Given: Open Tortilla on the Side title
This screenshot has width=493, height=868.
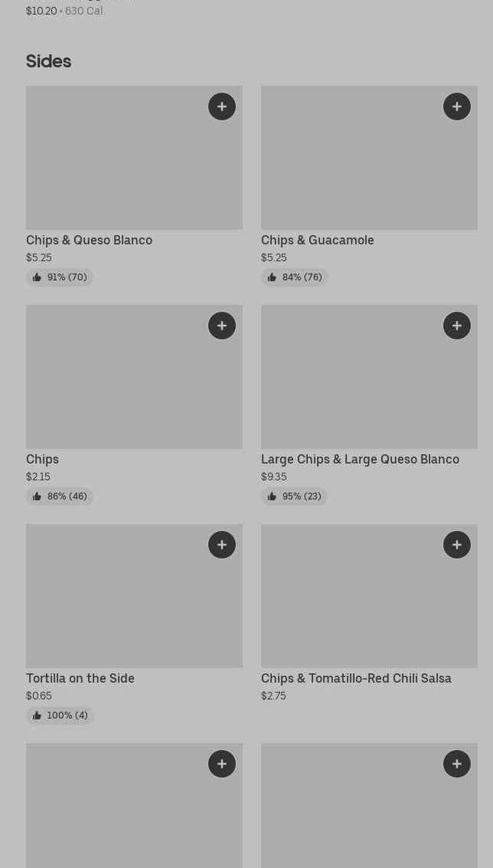Looking at the screenshot, I should (80, 679).
